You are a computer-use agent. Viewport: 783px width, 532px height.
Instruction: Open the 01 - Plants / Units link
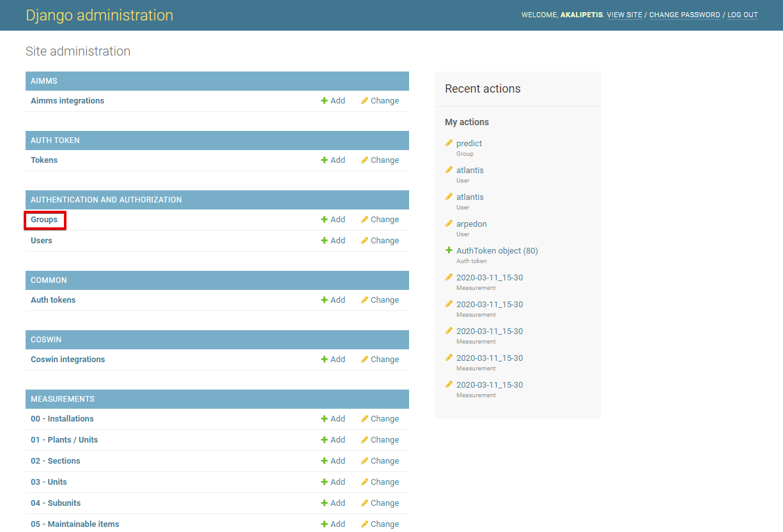tap(65, 440)
